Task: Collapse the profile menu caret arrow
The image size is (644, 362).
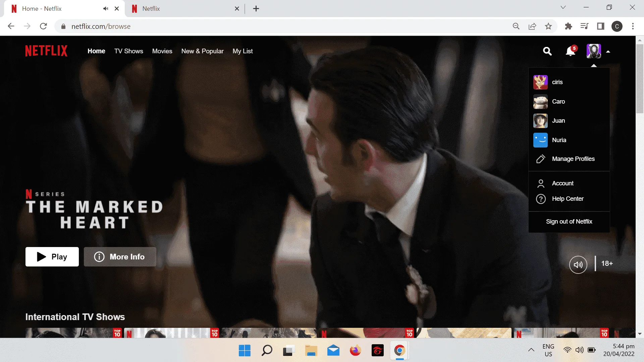Action: tap(608, 52)
